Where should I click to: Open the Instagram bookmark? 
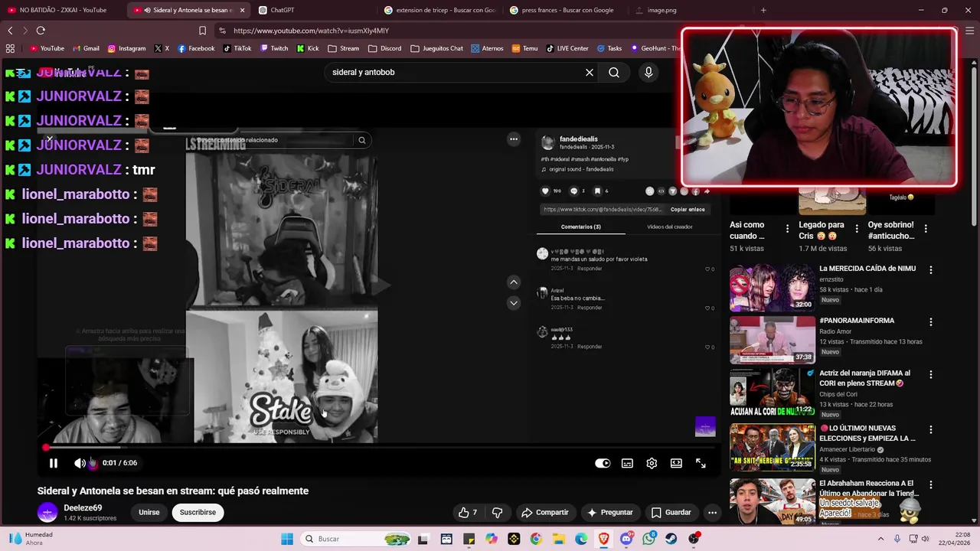[126, 48]
